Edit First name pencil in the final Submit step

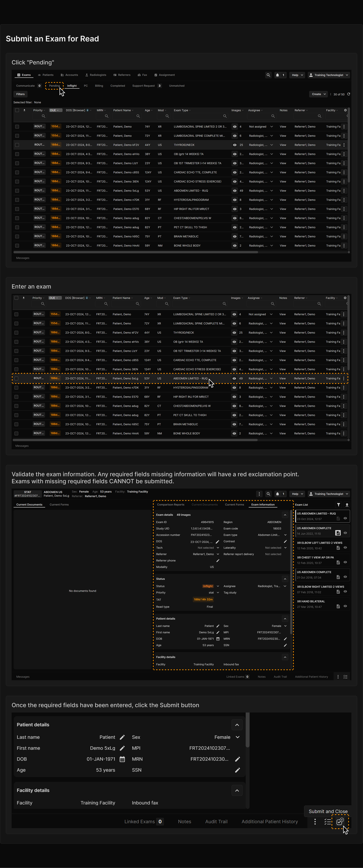coord(122,748)
